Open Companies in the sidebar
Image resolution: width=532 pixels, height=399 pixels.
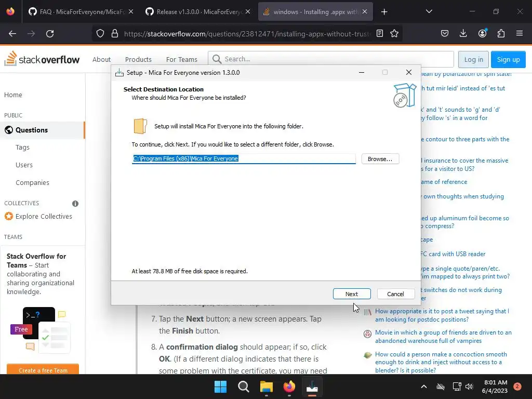[x=32, y=182]
